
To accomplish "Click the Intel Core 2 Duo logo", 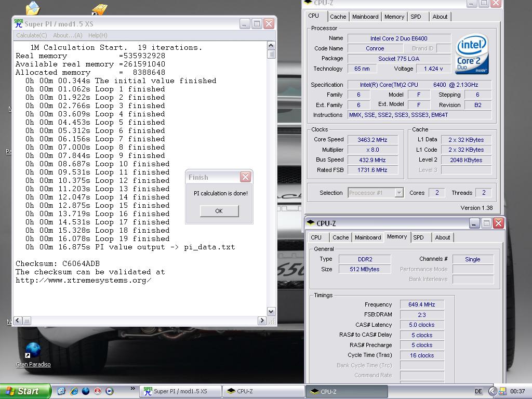I will [472, 54].
